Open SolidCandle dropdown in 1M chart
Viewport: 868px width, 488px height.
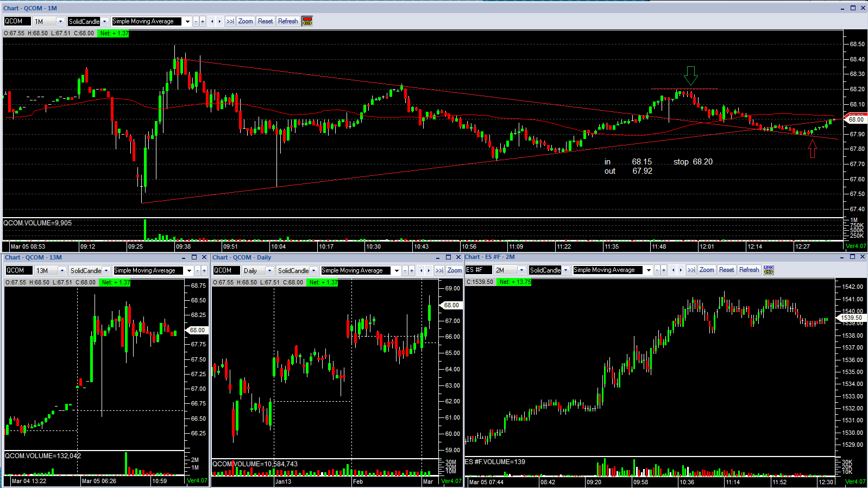click(105, 21)
